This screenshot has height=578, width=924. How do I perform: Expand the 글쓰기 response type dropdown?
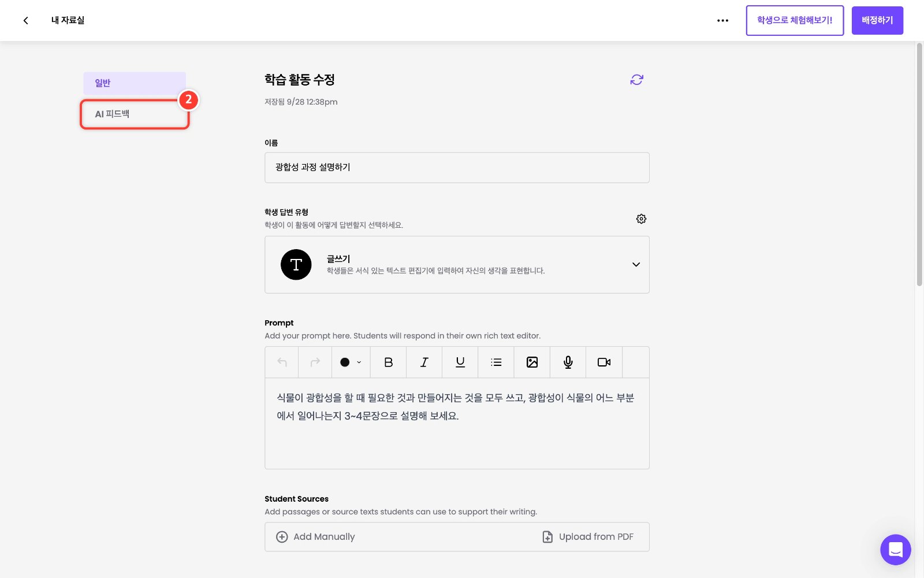[636, 265]
